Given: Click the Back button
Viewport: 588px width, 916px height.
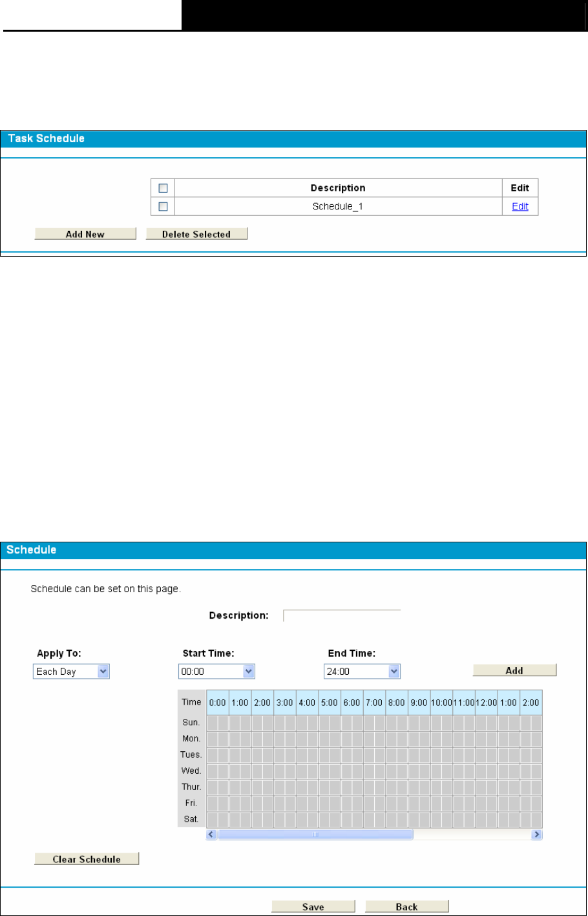Looking at the screenshot, I should point(407,907).
